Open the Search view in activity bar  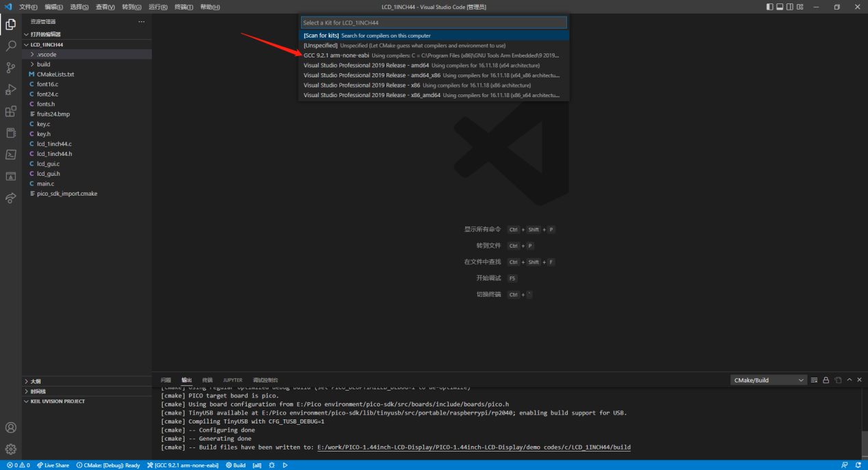(x=10, y=46)
